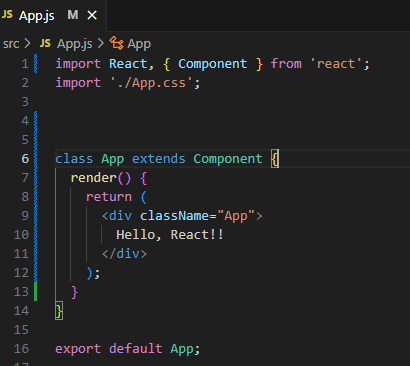The image size is (410, 366).
Task: Click 'extends' keyword on line 6
Action: coord(159,159)
